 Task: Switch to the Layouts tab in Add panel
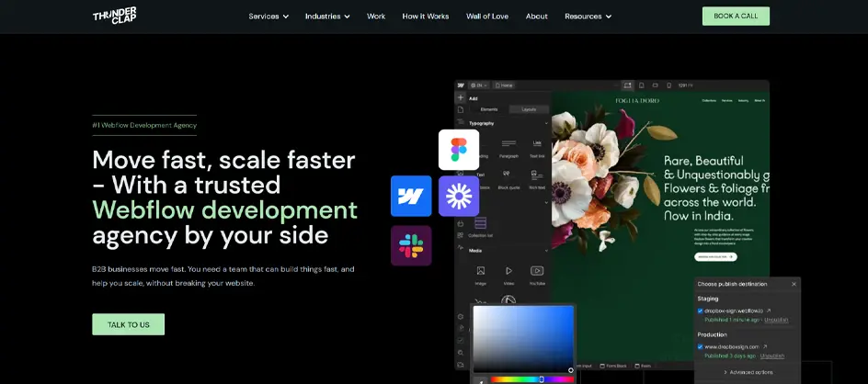coord(530,109)
